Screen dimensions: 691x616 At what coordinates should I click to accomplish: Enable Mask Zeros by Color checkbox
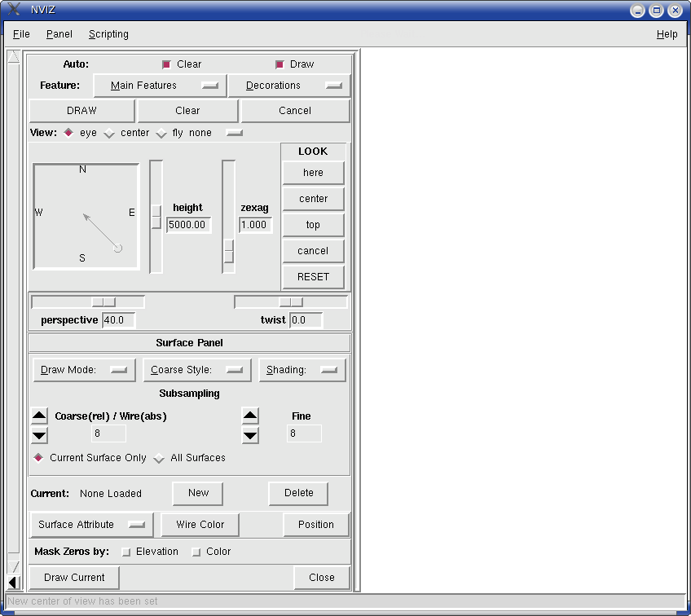pyautogui.click(x=196, y=552)
